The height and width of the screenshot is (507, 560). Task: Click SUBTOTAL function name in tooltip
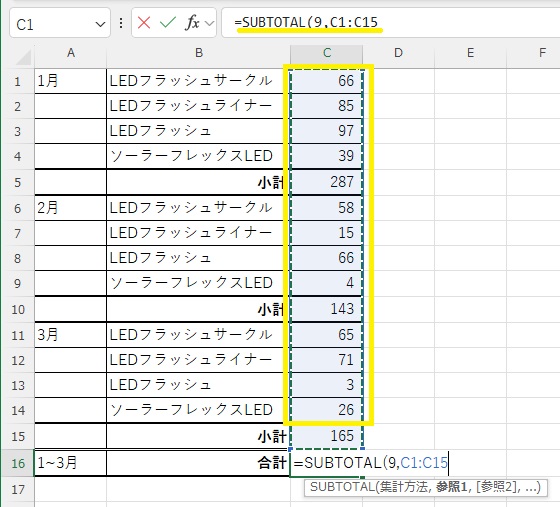(x=342, y=487)
